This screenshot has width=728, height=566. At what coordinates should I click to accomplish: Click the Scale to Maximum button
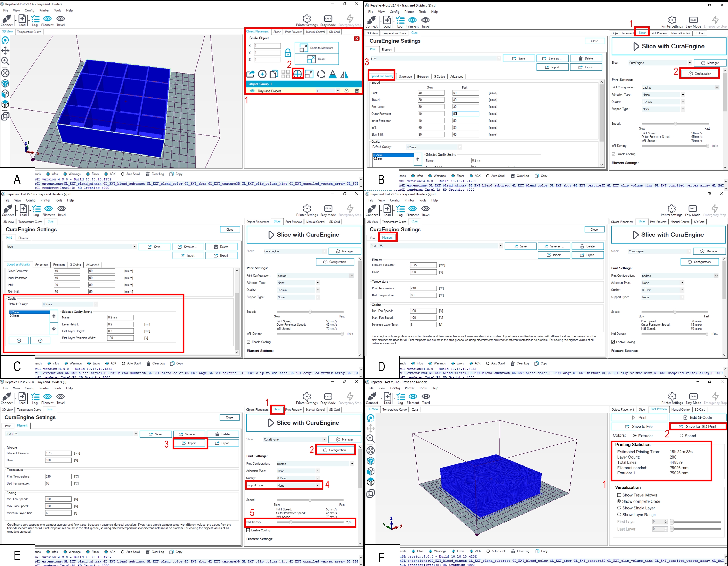tap(317, 48)
